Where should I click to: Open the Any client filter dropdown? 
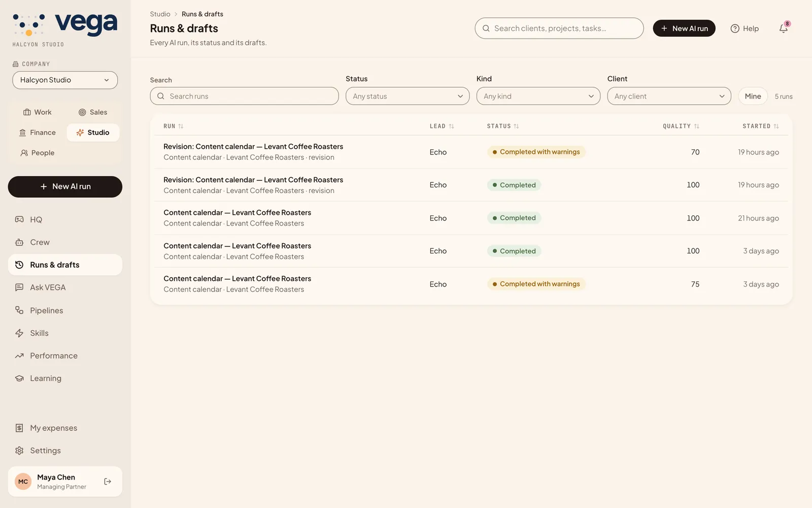[x=669, y=96]
